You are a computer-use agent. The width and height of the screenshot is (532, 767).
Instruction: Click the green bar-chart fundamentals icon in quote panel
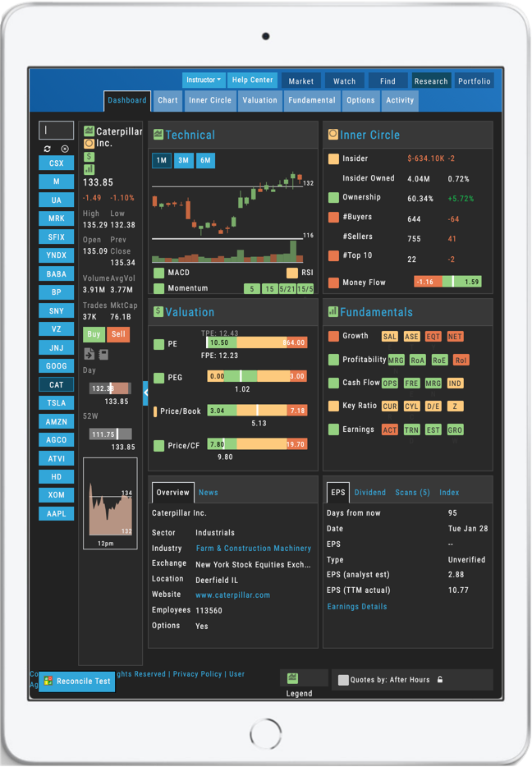(89, 169)
